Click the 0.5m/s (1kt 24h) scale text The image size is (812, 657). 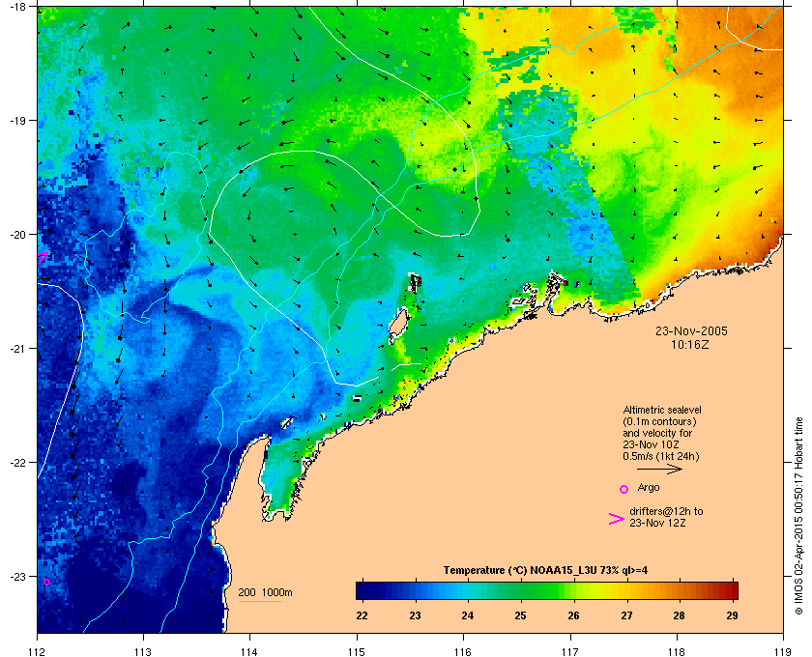[x=661, y=456]
